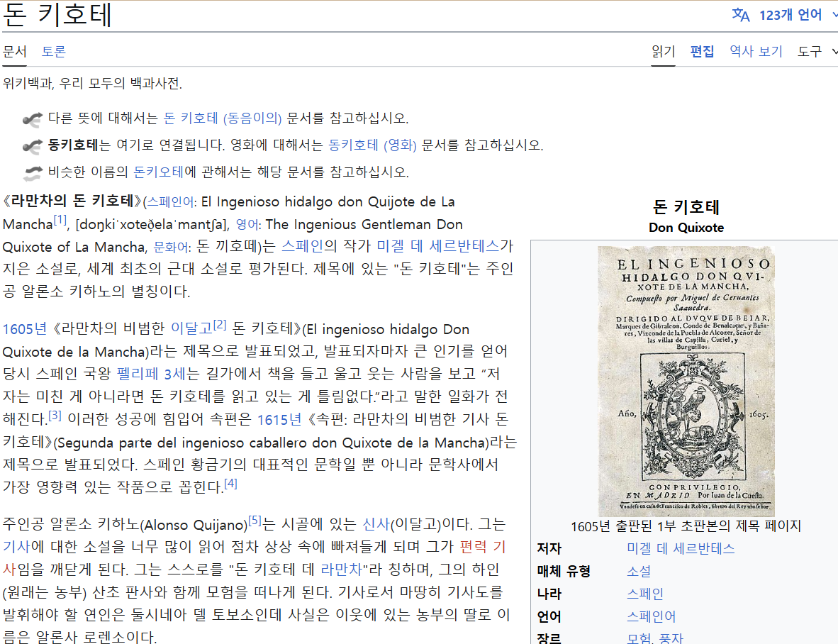This screenshot has width=838, height=644.
Task: Open the red 편력 기사 link
Action: click(483, 546)
